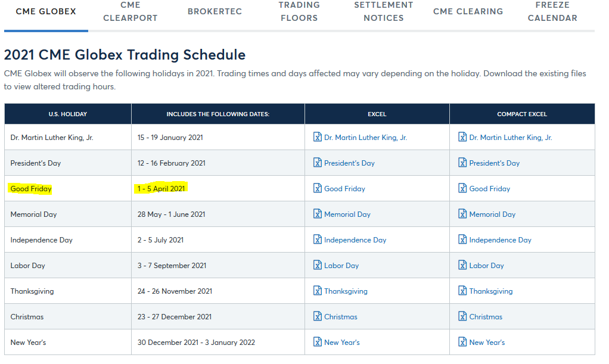Click the Compact Excel column header

click(522, 114)
